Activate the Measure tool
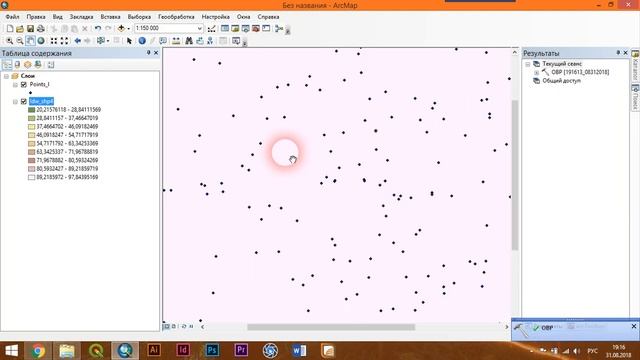Screen dimensions: 640x360 point(176,41)
